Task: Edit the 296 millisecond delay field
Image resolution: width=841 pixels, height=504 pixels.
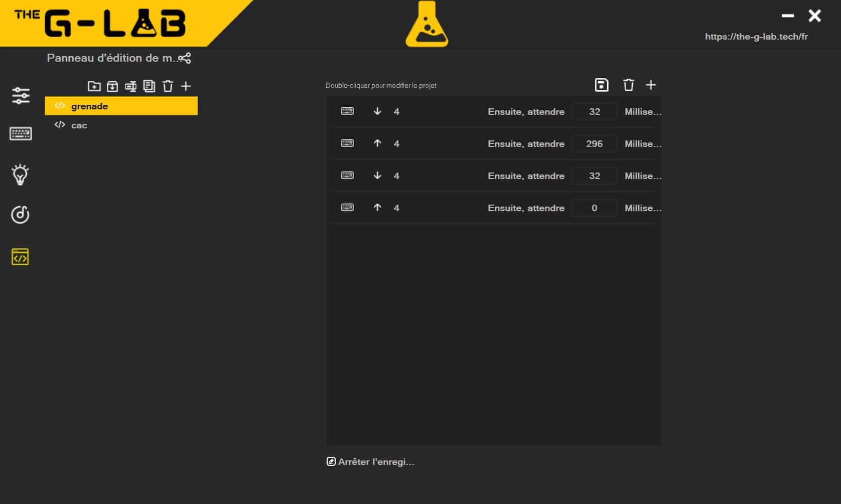Action: click(x=594, y=144)
